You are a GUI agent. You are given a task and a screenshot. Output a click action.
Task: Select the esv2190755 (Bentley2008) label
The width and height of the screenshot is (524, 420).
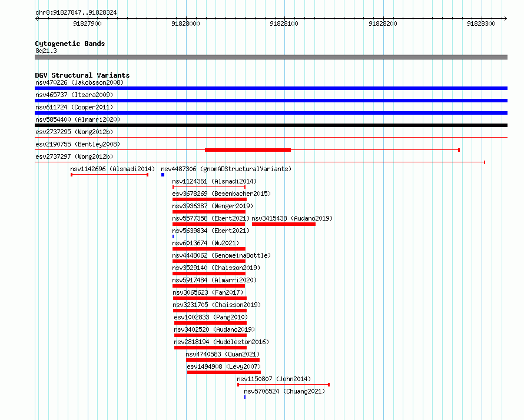coord(78,144)
